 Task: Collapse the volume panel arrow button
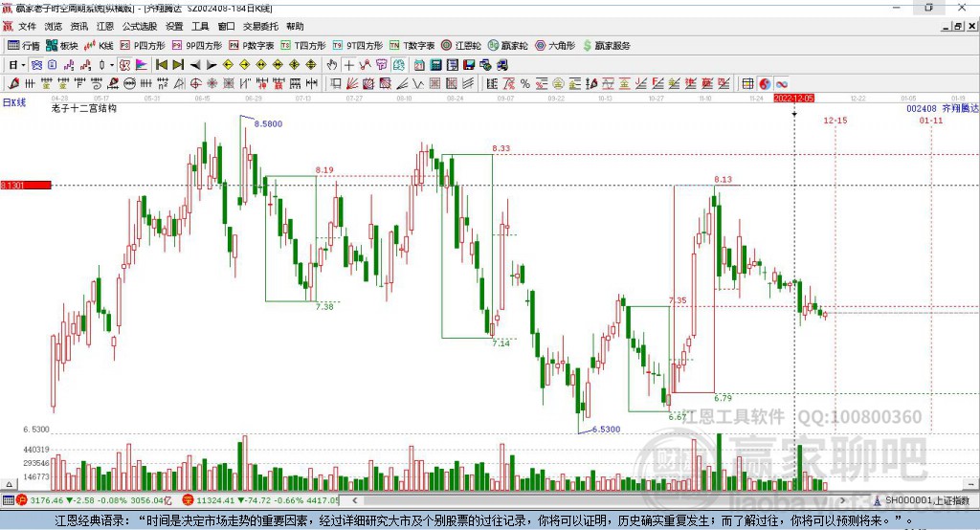point(9,484)
